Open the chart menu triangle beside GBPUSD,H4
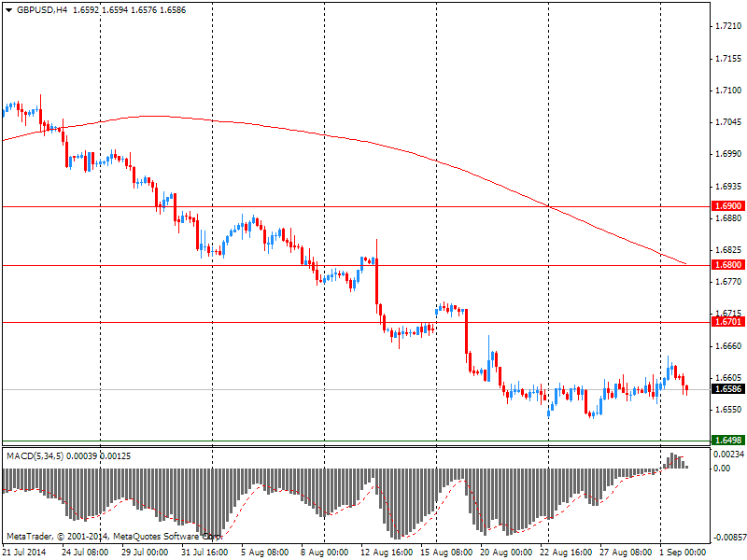747x560 pixels. click(x=9, y=10)
